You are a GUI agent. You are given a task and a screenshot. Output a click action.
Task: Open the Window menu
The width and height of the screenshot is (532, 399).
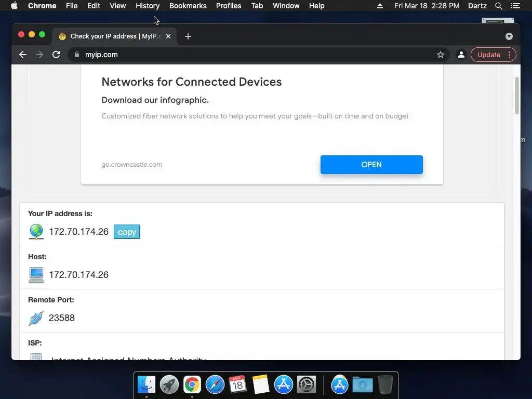(286, 6)
